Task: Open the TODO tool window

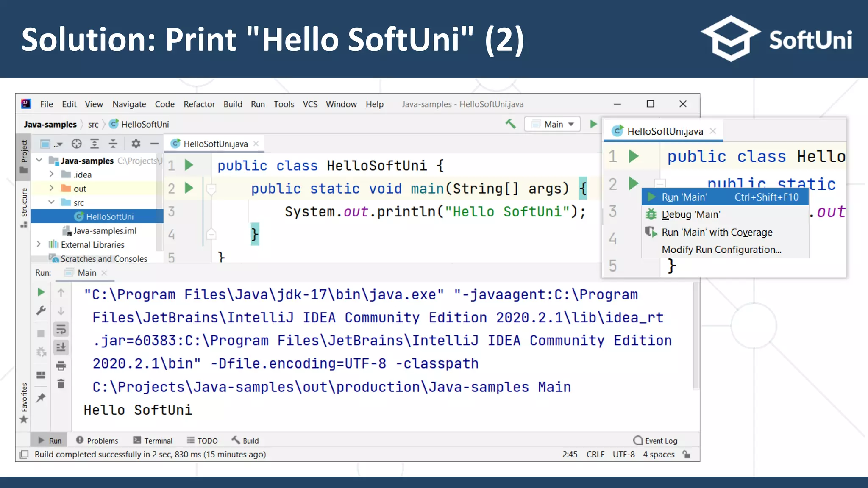Action: click(x=203, y=441)
